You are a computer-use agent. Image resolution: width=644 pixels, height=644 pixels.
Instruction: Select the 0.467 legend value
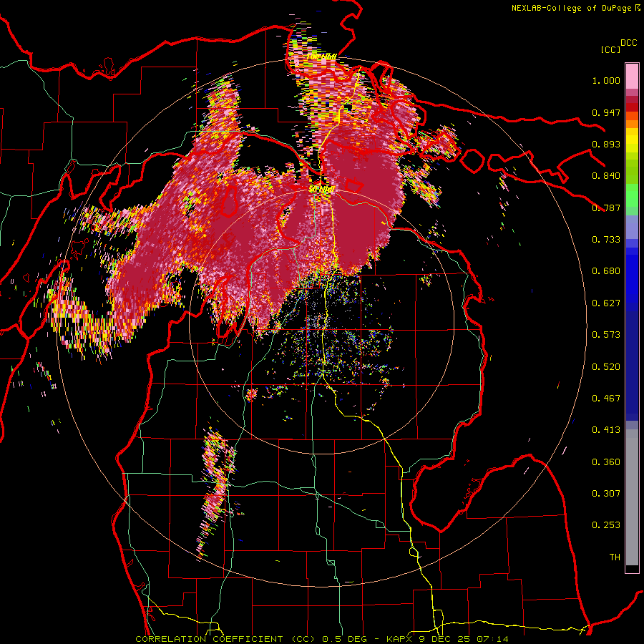click(x=606, y=399)
